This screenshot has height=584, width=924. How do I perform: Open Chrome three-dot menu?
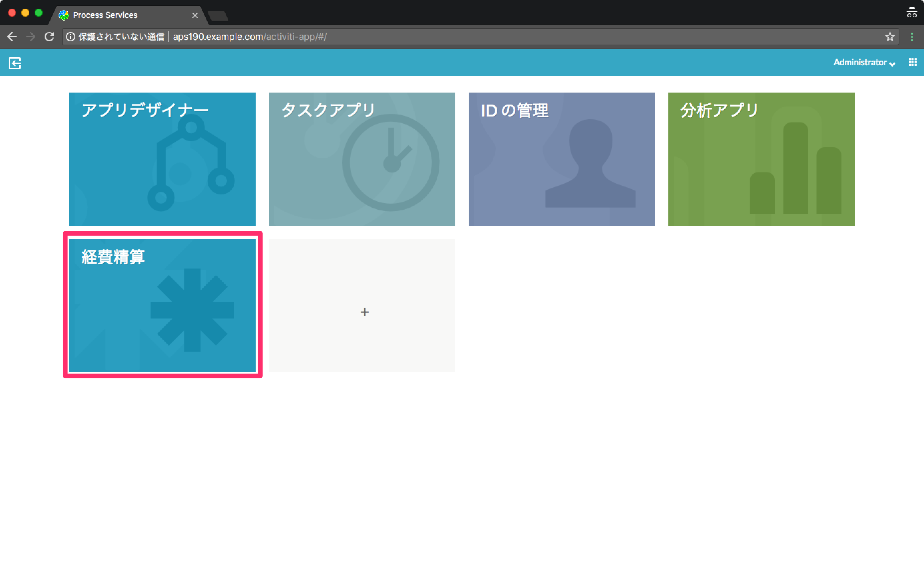(x=912, y=37)
